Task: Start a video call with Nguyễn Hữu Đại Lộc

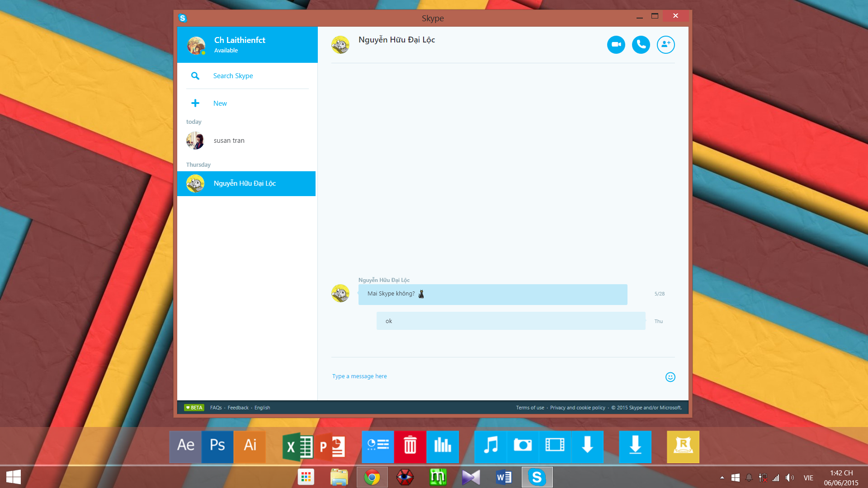Action: tap(616, 45)
